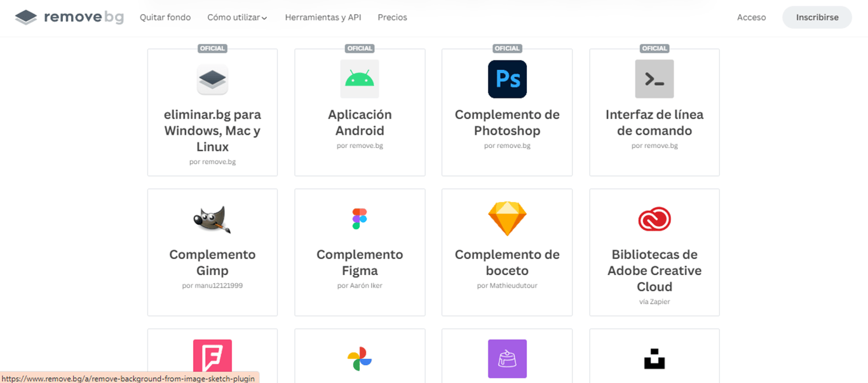Click the Complemento Gimp title
This screenshot has height=383, width=868.
(x=212, y=262)
